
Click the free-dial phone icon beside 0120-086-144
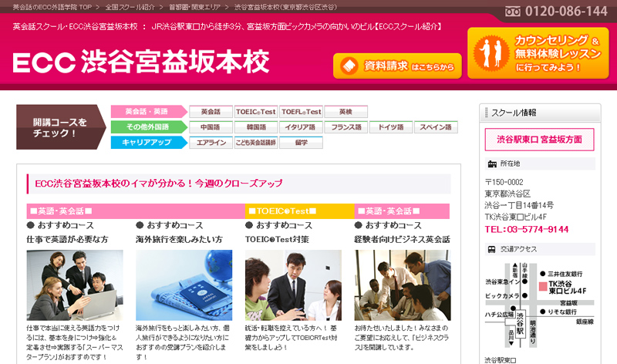(x=512, y=12)
